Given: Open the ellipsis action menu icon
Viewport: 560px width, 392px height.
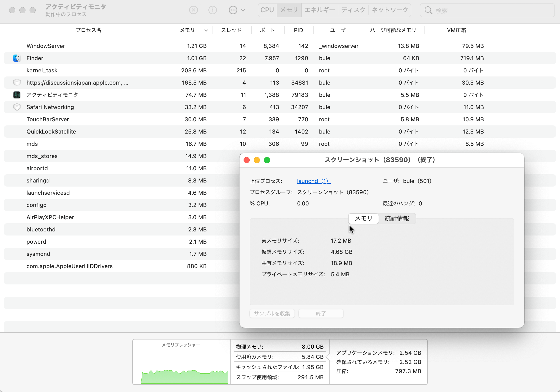Looking at the screenshot, I should [x=233, y=10].
